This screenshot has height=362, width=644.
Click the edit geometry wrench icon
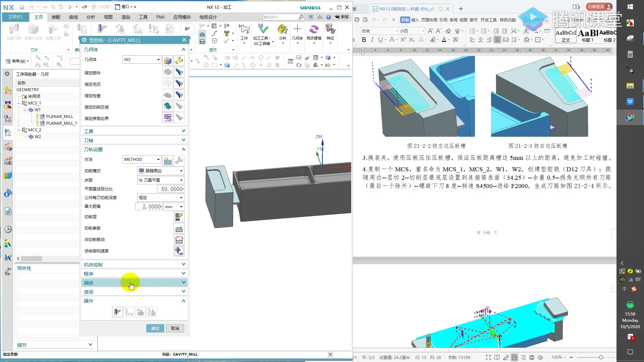(179, 60)
